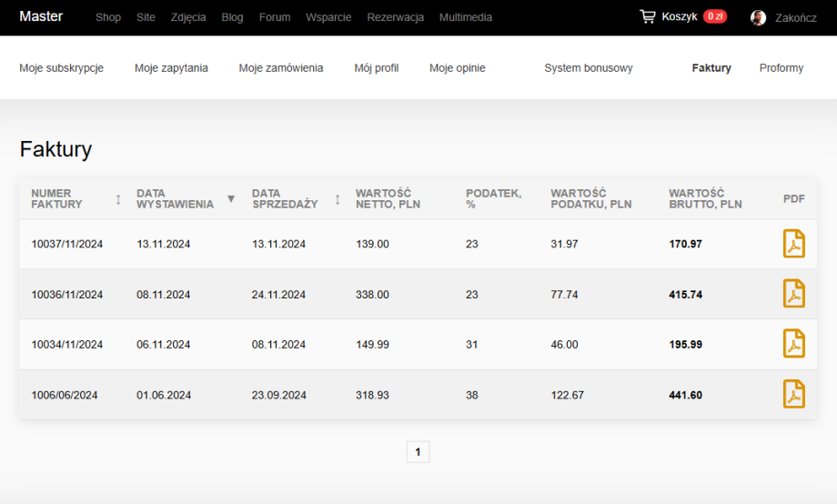Sort by Numer Faktury arrows

point(118,199)
